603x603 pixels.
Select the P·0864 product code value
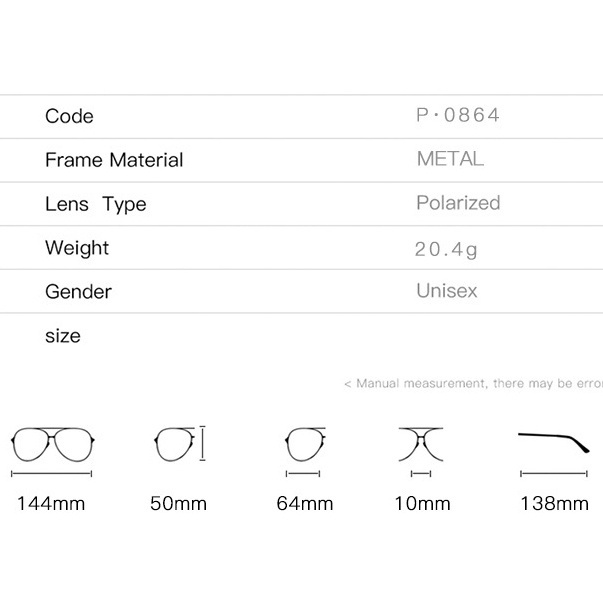click(458, 115)
